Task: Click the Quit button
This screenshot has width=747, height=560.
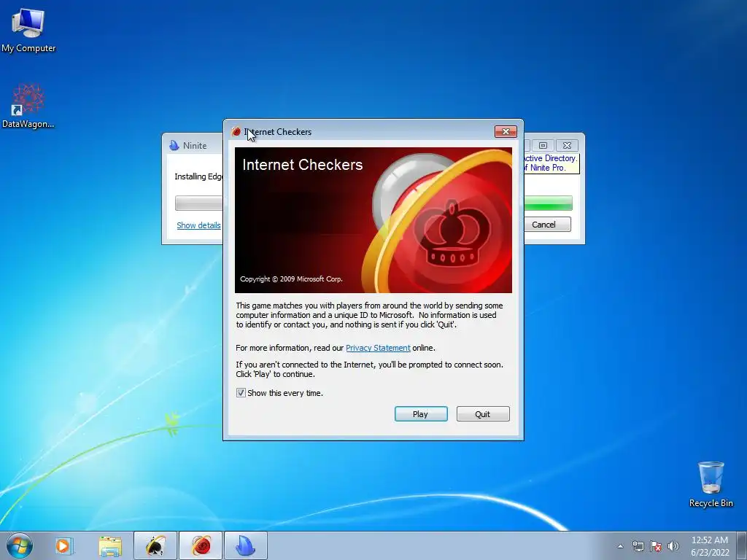Action: pyautogui.click(x=483, y=414)
